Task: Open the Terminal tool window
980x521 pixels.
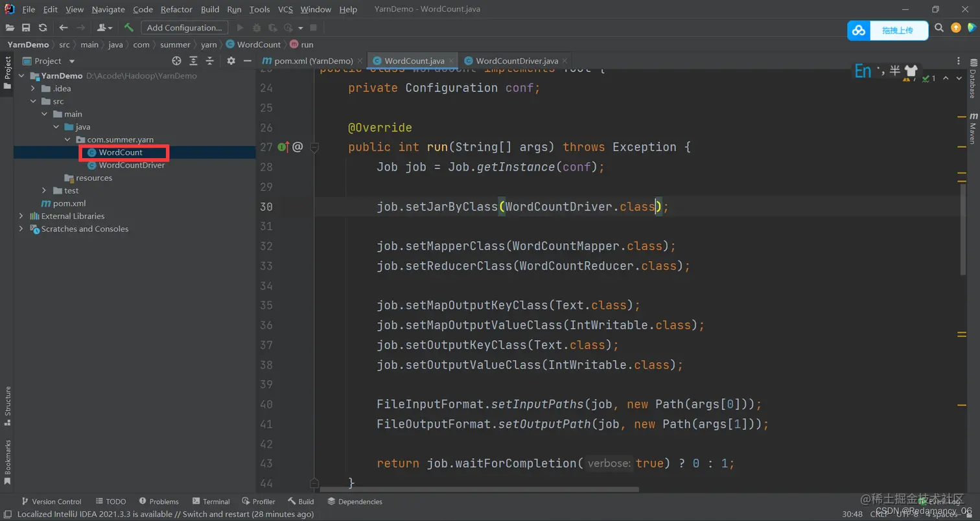Action: (211, 502)
